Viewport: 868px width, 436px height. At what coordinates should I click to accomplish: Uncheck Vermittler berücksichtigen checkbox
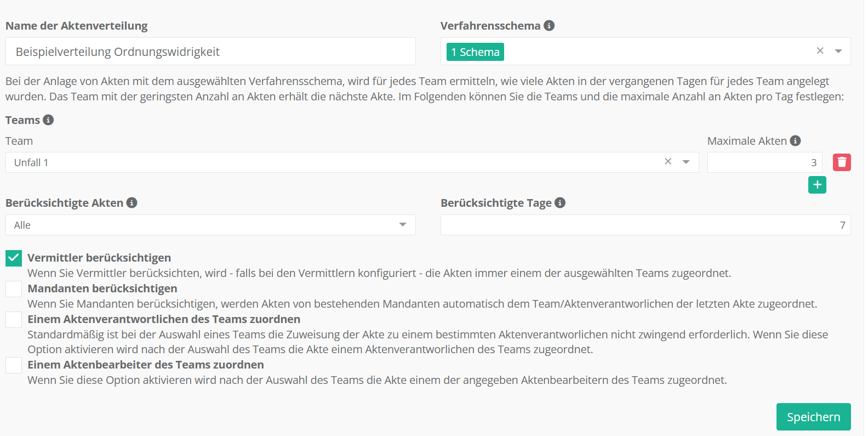pyautogui.click(x=14, y=258)
